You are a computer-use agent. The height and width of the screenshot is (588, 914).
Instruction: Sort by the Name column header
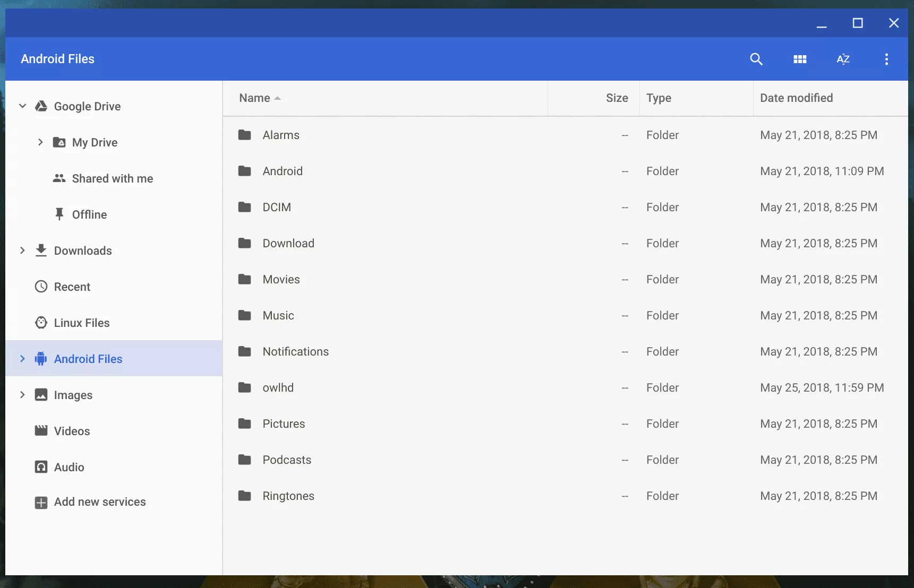coord(255,98)
